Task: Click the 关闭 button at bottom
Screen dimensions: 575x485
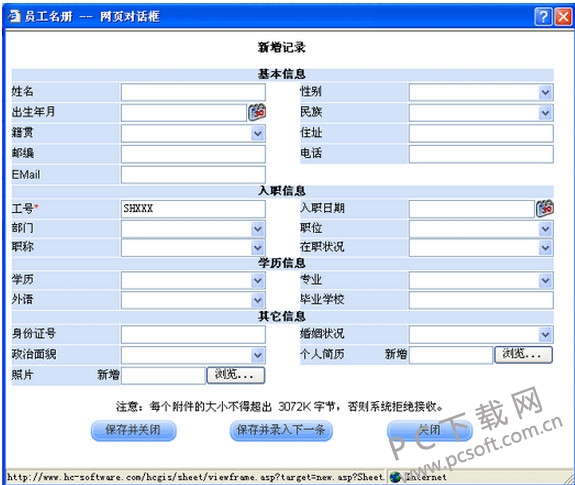Action: (x=429, y=430)
